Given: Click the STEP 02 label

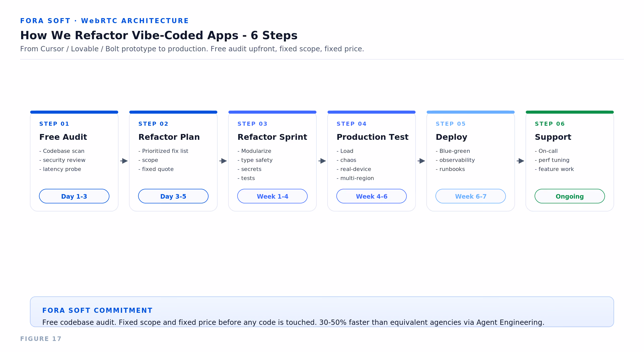Looking at the screenshot, I should 153,124.
